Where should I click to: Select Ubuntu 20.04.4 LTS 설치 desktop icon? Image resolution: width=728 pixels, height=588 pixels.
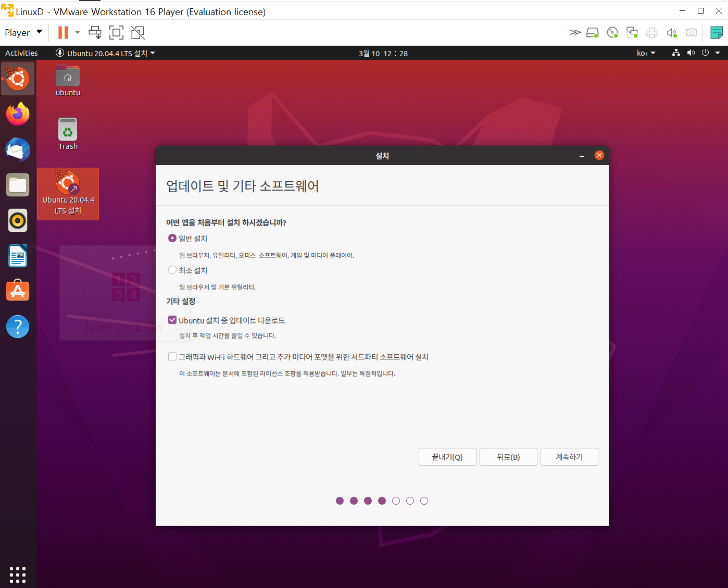pos(68,194)
